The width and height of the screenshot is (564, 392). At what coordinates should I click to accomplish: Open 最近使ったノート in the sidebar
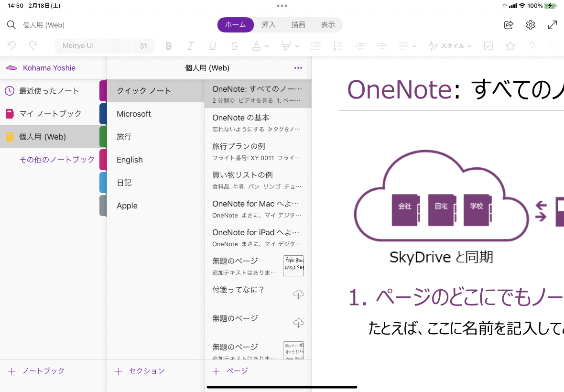pyautogui.click(x=50, y=91)
